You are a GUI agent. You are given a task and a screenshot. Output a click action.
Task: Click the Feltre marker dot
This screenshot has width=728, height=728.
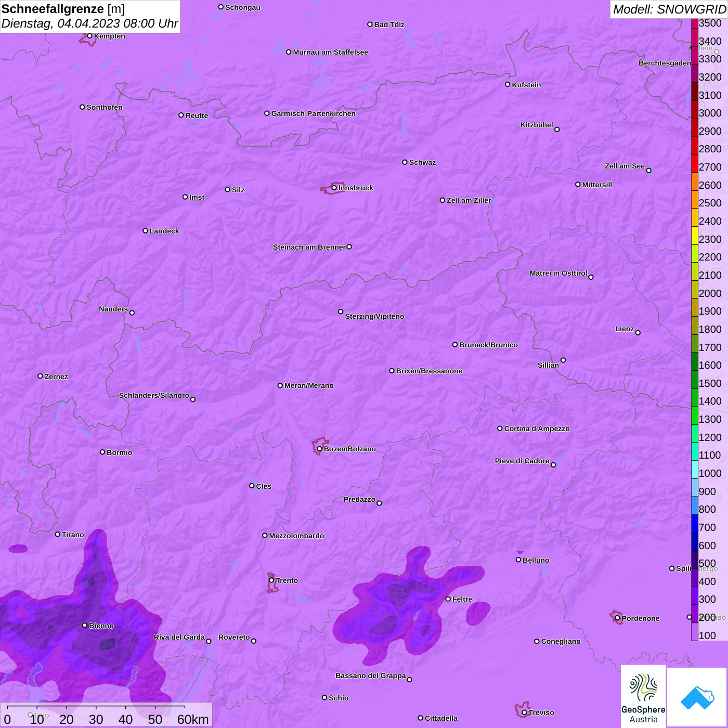coord(448,599)
